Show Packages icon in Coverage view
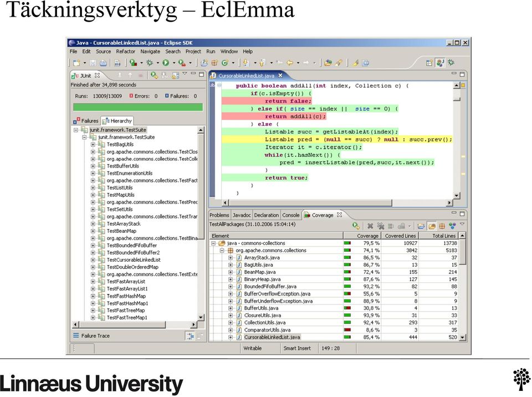The width and height of the screenshot is (532, 397). [x=442, y=226]
